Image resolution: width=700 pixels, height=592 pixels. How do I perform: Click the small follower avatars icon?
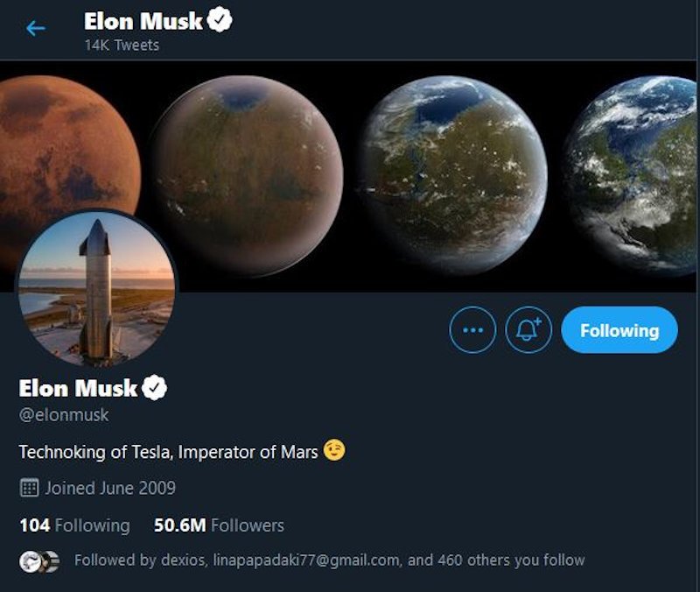click(39, 560)
